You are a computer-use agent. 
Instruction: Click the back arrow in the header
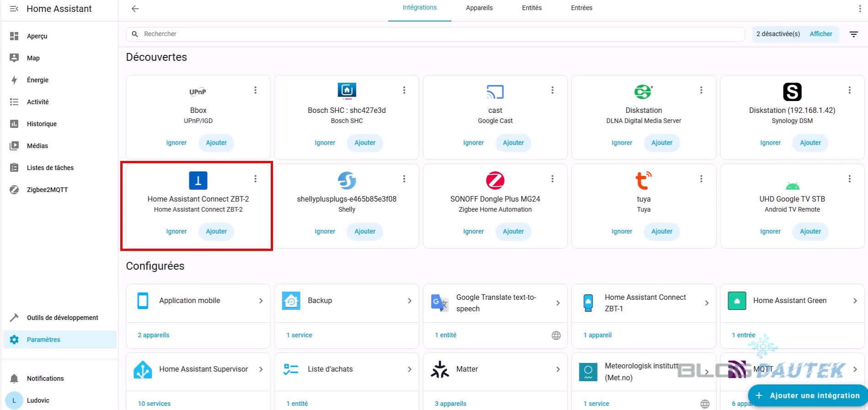coord(135,9)
